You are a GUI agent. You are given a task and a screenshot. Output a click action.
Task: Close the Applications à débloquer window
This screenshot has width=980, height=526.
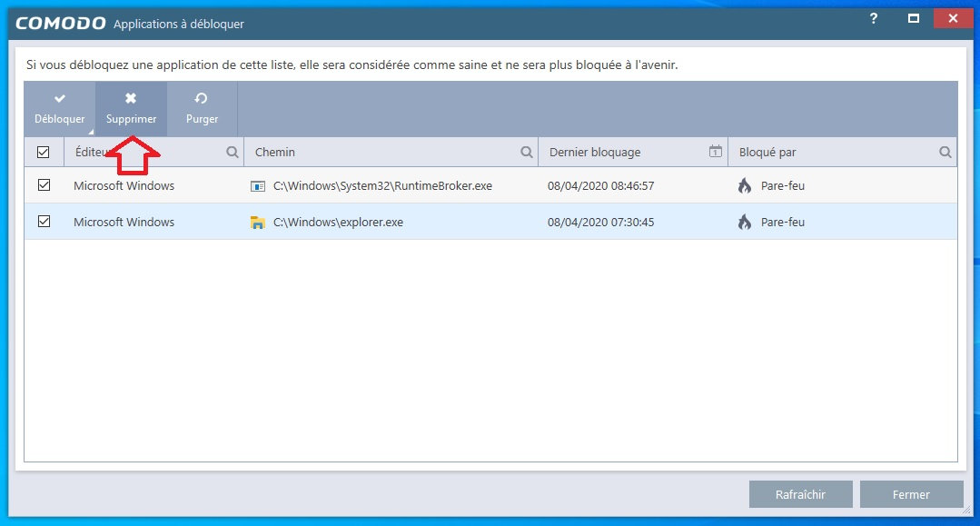click(x=953, y=19)
